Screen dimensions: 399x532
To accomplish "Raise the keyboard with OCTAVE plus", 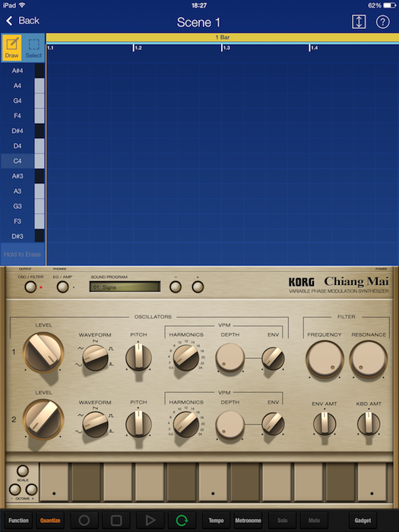I will [32, 489].
